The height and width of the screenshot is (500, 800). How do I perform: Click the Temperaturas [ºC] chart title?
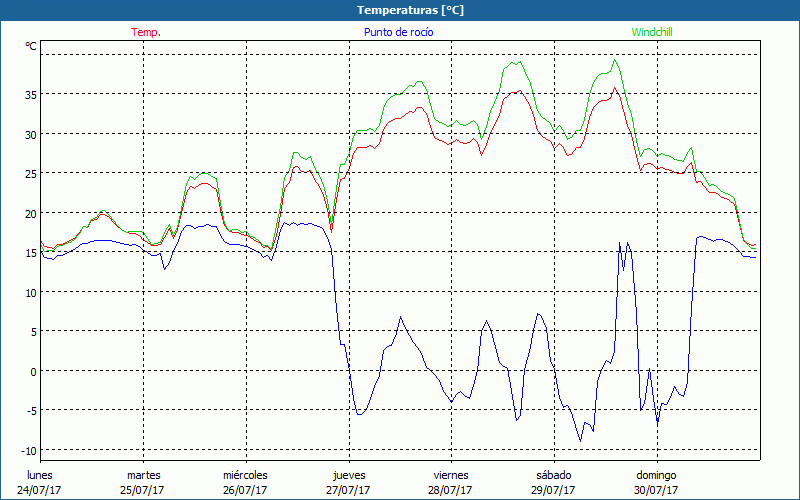[410, 10]
